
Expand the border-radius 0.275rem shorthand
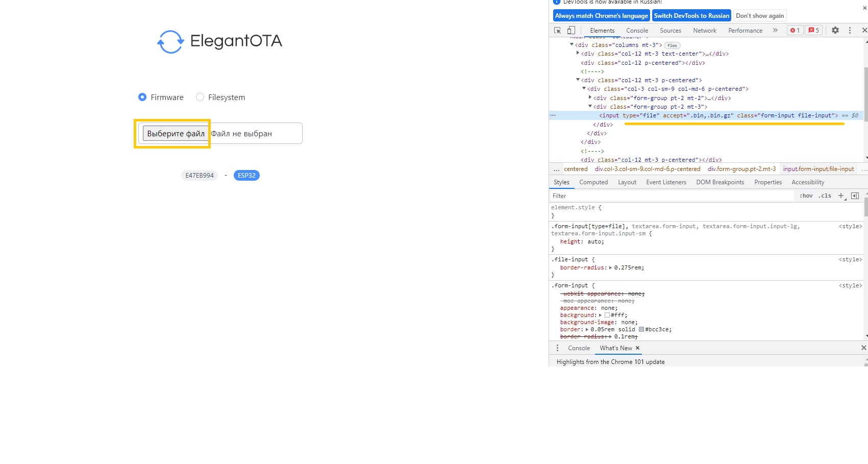(610, 267)
